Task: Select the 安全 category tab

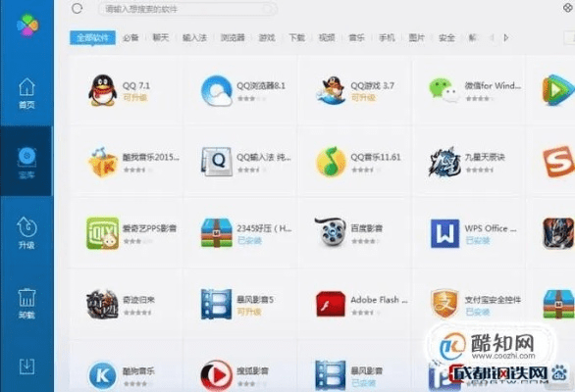Action: pyautogui.click(x=447, y=37)
